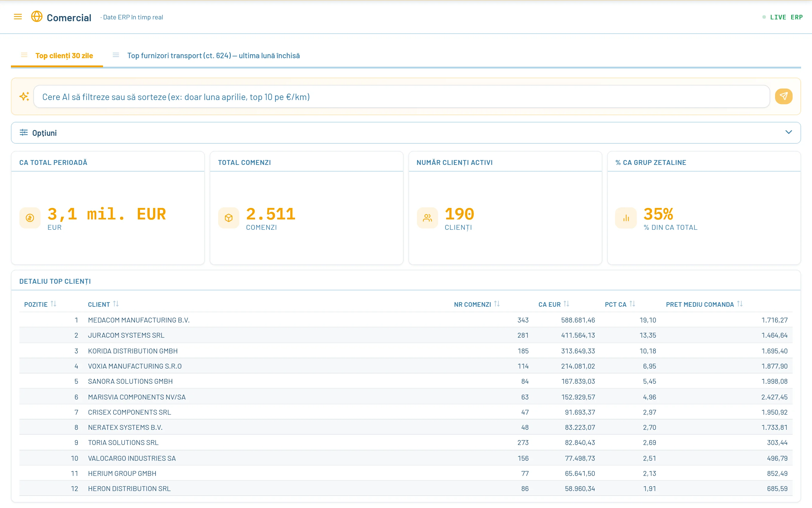Sort table by CLIENT column arrows
The width and height of the screenshot is (812, 508).
(116, 304)
